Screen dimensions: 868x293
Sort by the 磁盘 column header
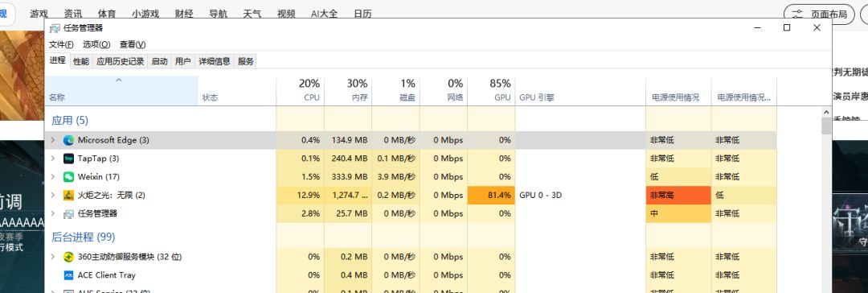(395, 90)
